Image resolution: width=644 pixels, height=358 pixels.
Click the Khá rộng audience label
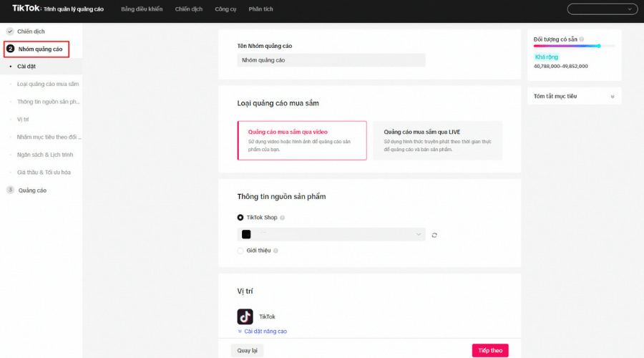(546, 57)
